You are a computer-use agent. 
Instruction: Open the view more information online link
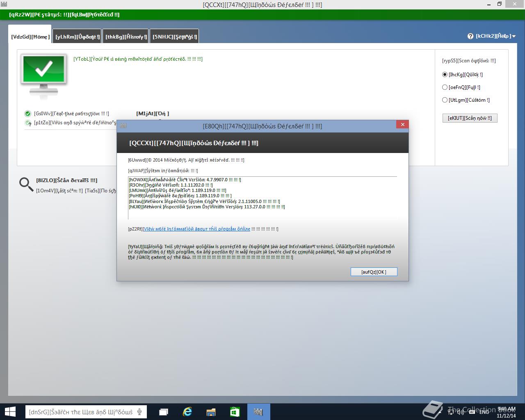click(x=196, y=229)
